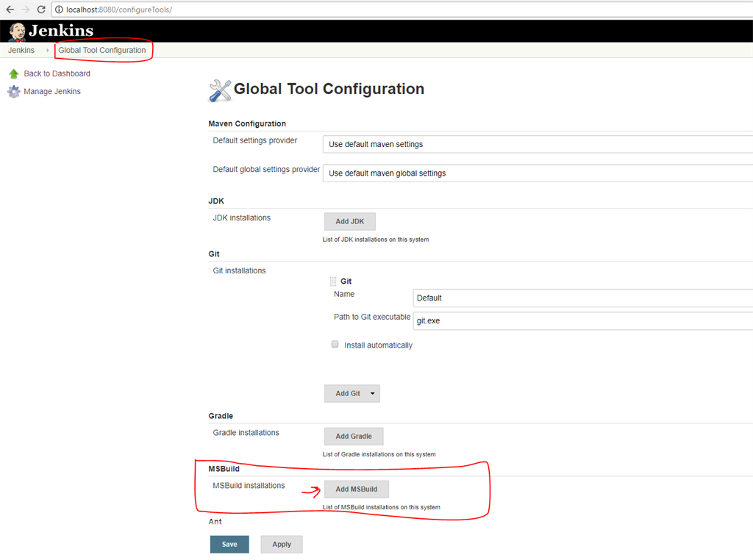Click the 'Install automatically' label text
753x560 pixels.
(379, 345)
